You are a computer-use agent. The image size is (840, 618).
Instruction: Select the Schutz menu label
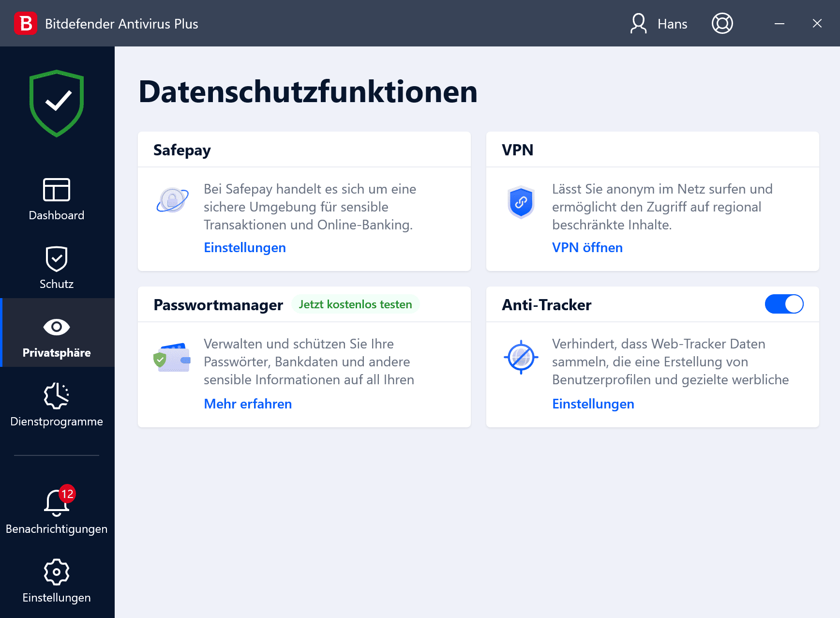pyautogui.click(x=57, y=284)
